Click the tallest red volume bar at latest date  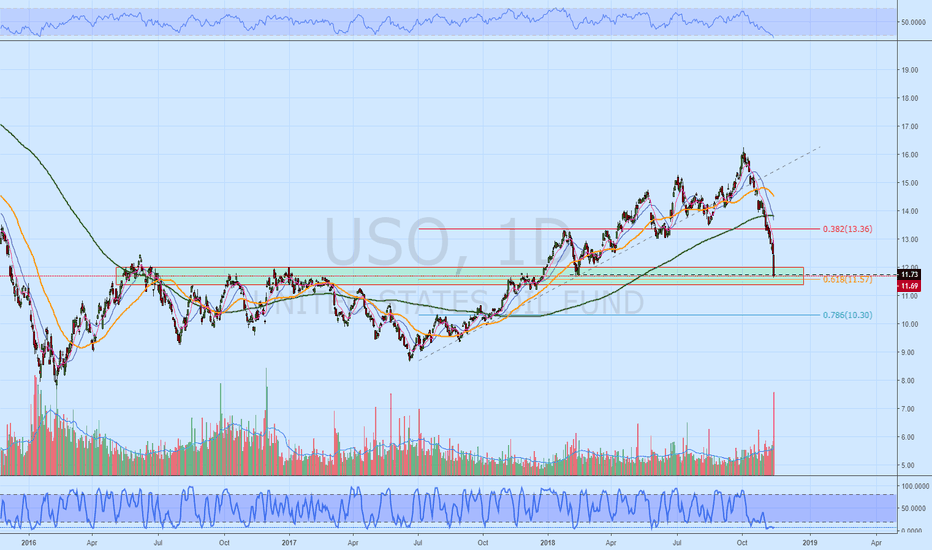(774, 433)
